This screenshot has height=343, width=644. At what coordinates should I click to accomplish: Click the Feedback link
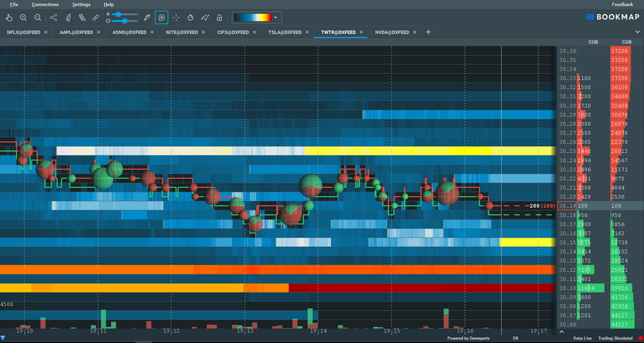point(622,5)
